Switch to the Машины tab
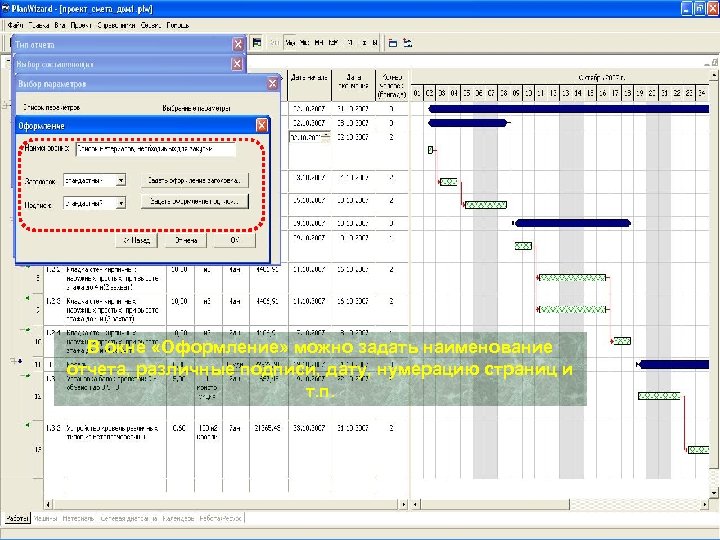 pyautogui.click(x=45, y=518)
